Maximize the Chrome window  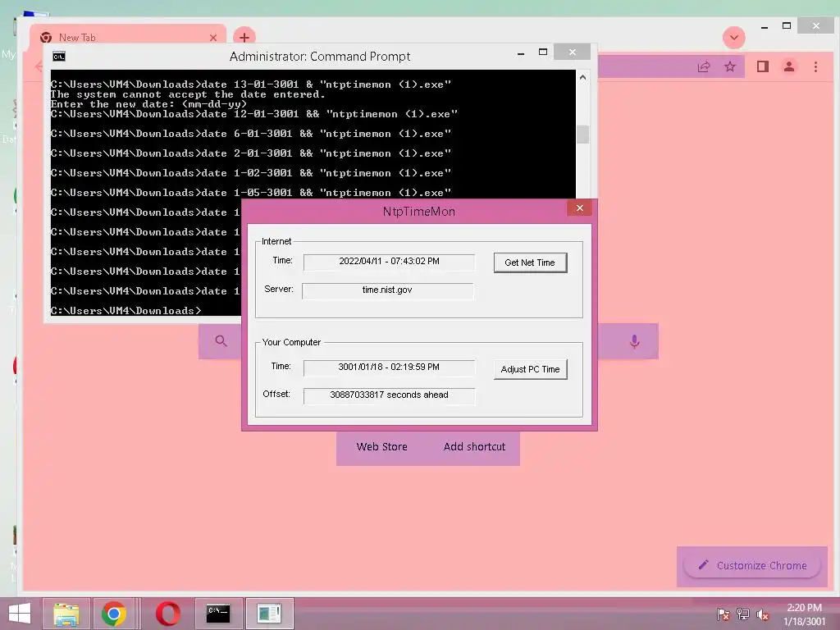click(787, 25)
